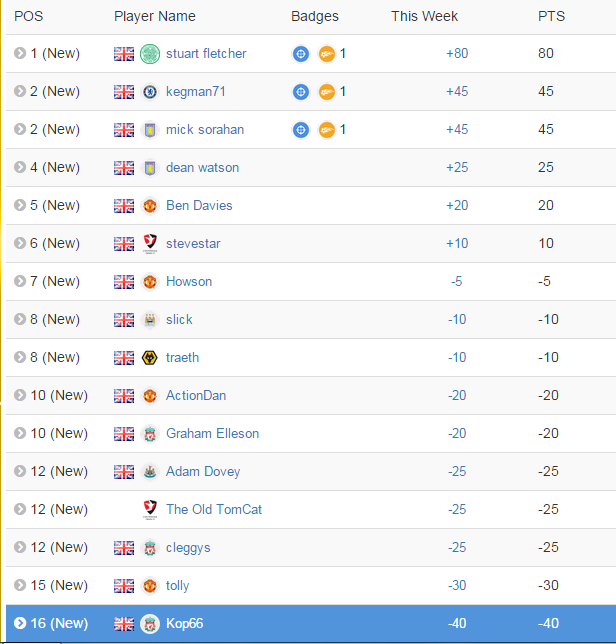The image size is (616, 644).
Task: Click the Liverpool crest beside Kop66
Action: point(150,623)
